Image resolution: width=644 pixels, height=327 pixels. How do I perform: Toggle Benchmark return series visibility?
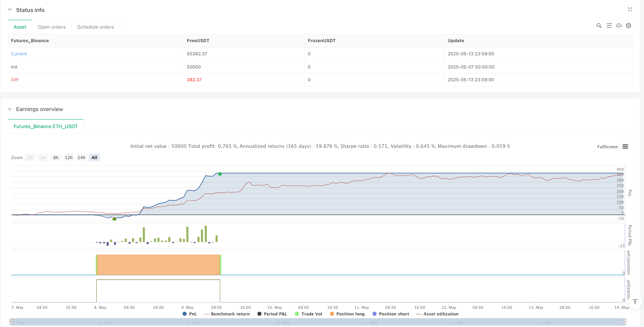[227, 314]
